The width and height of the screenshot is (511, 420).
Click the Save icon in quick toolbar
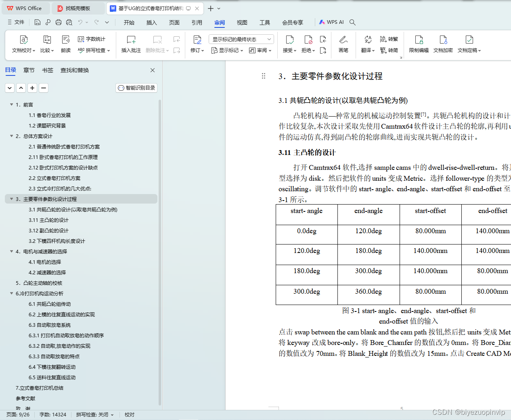point(38,22)
